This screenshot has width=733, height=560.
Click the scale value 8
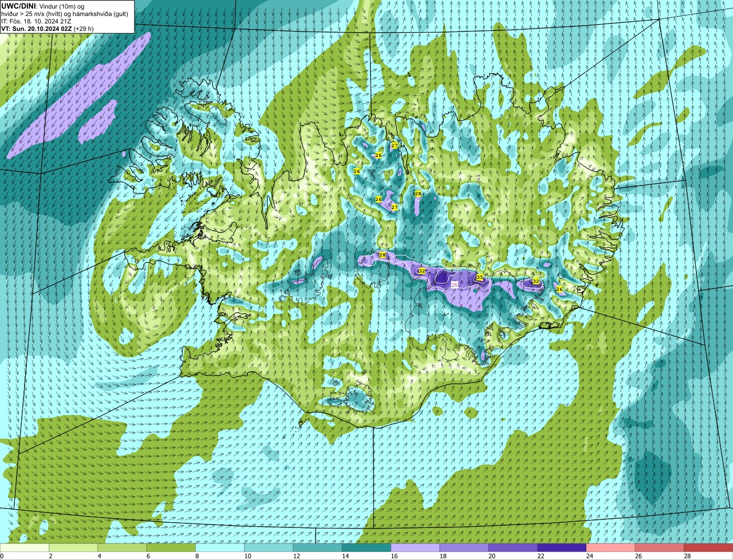pyautogui.click(x=197, y=556)
